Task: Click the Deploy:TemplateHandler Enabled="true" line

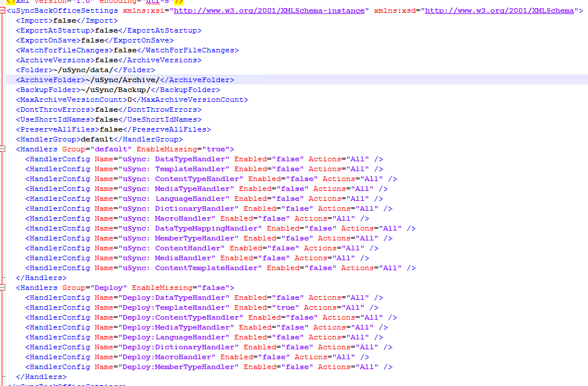Action: click(x=202, y=307)
